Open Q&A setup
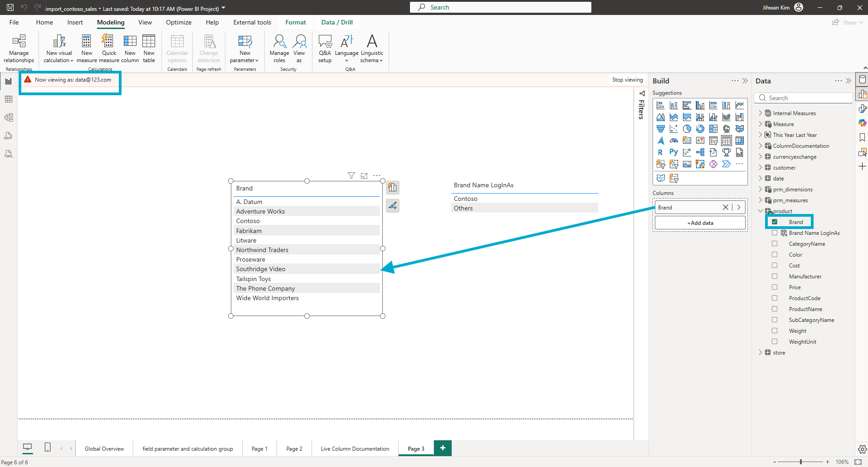Viewport: 868px width, 467px height. [x=325, y=49]
